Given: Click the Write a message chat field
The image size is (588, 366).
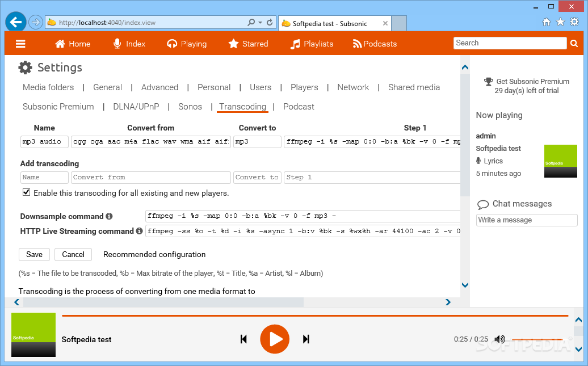Looking at the screenshot, I should coord(527,220).
